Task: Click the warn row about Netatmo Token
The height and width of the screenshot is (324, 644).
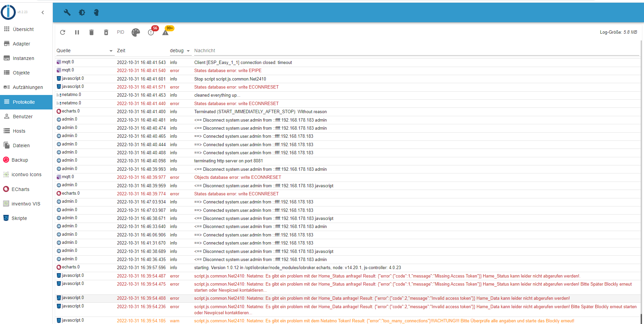Action: (x=348, y=321)
